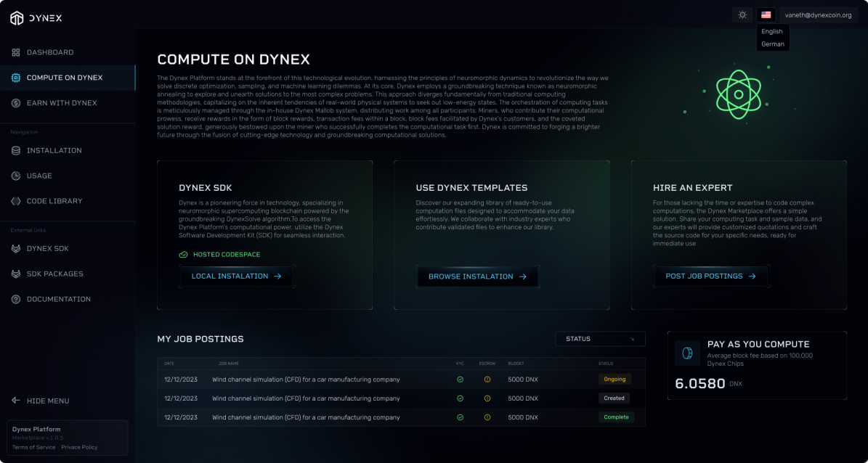This screenshot has width=868, height=463.
Task: Click escrow warning icon in Ongoing row
Action: coord(487,380)
